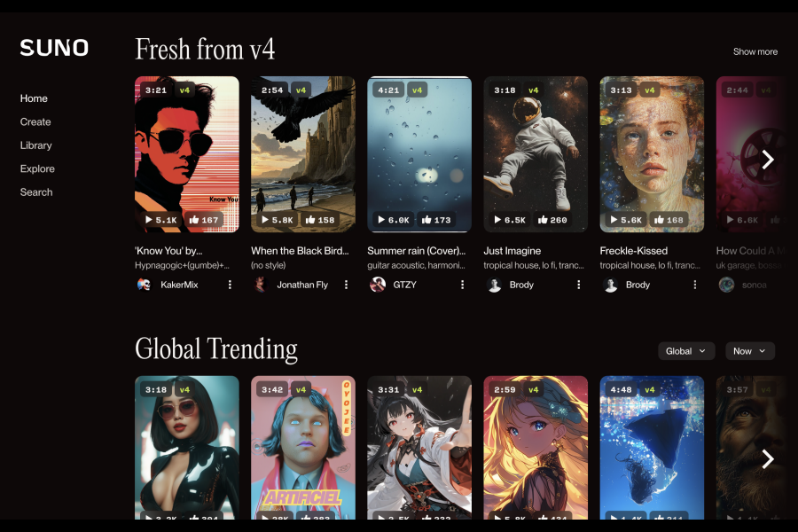The width and height of the screenshot is (798, 532).
Task: Open Summer rain (Cover) cover thumbnail
Action: point(419,154)
